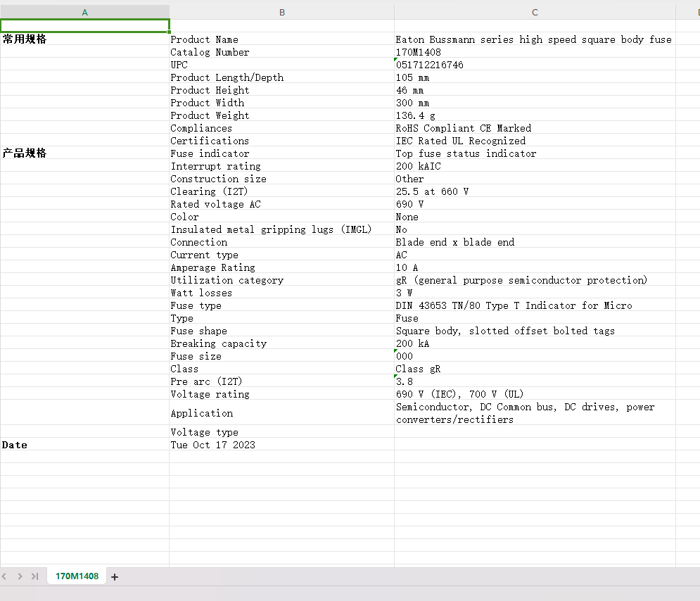Select the 'Certifications' cell
This screenshot has height=601, width=700.
(281, 141)
